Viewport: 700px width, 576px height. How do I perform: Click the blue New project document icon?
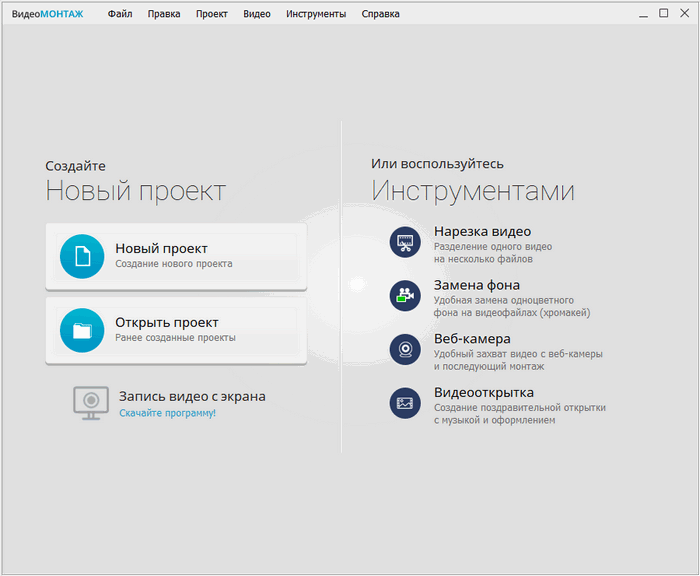point(82,256)
